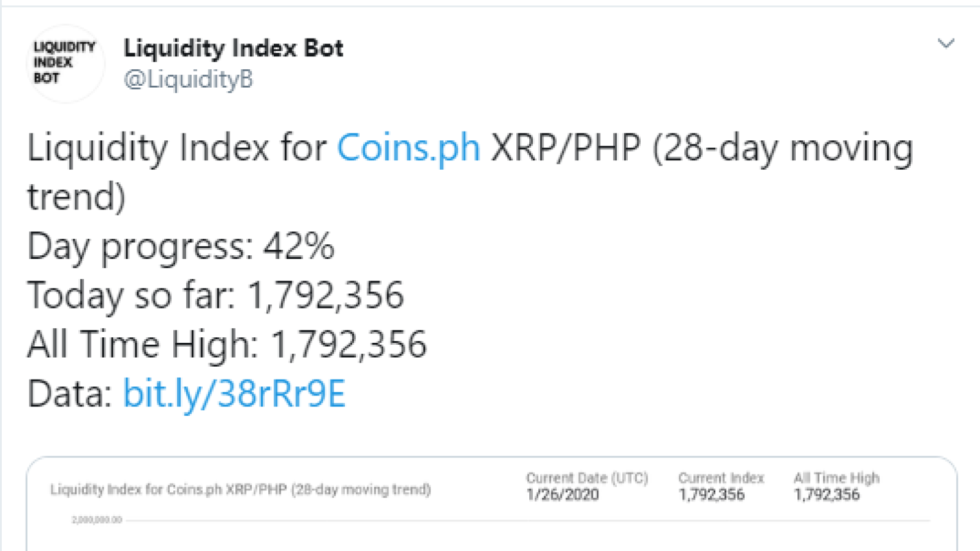Screen dimensions: 980x551
Task: Click the Today so far tweet line
Action: click(x=216, y=295)
